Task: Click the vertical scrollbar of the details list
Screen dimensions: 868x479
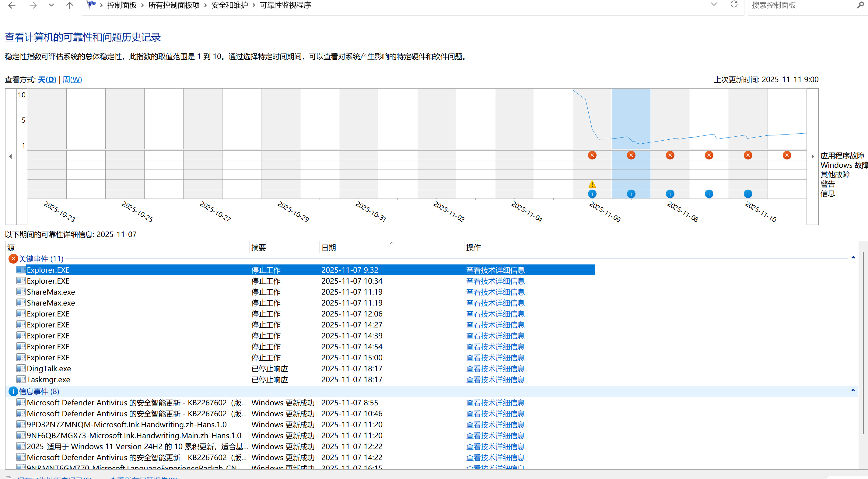Action: (x=863, y=343)
